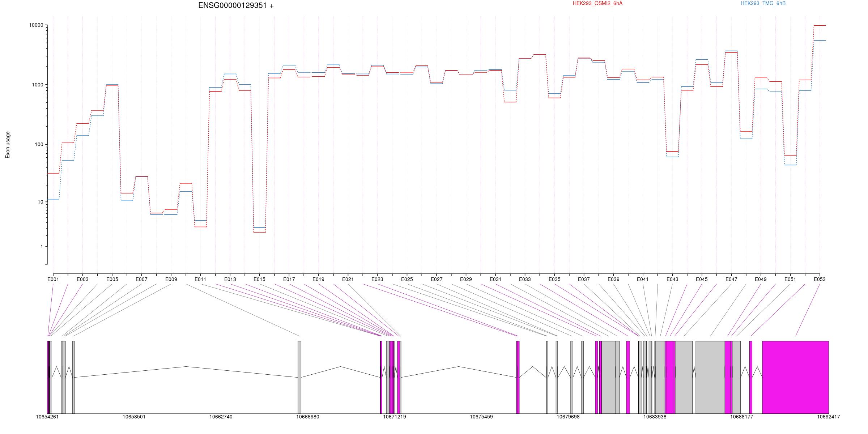Viewport: 868px width, 434px height.
Task: Click the 100 y-axis tick label
Action: [39, 144]
